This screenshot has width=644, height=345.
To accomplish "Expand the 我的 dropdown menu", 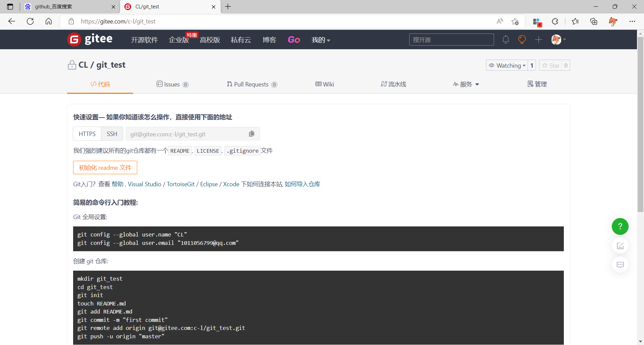I will pos(321,40).
